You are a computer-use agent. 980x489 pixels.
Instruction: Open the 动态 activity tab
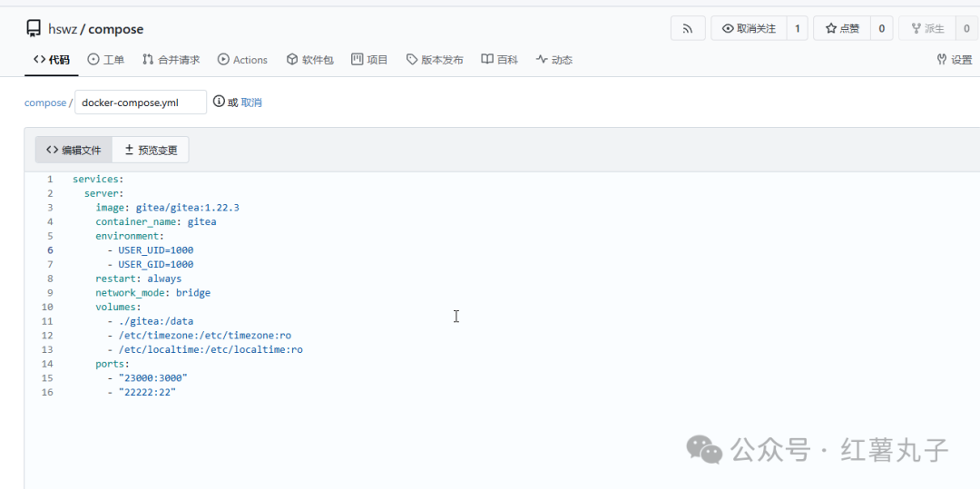[x=554, y=60]
